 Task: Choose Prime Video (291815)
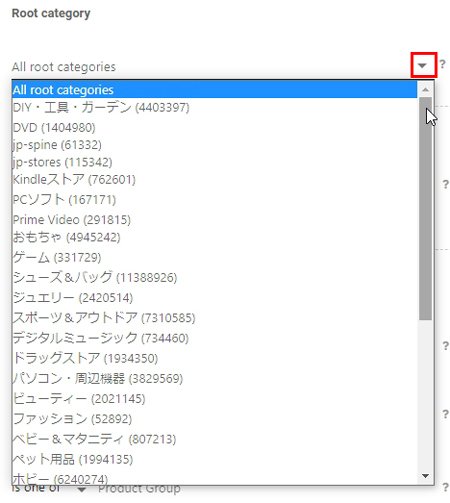214,220
